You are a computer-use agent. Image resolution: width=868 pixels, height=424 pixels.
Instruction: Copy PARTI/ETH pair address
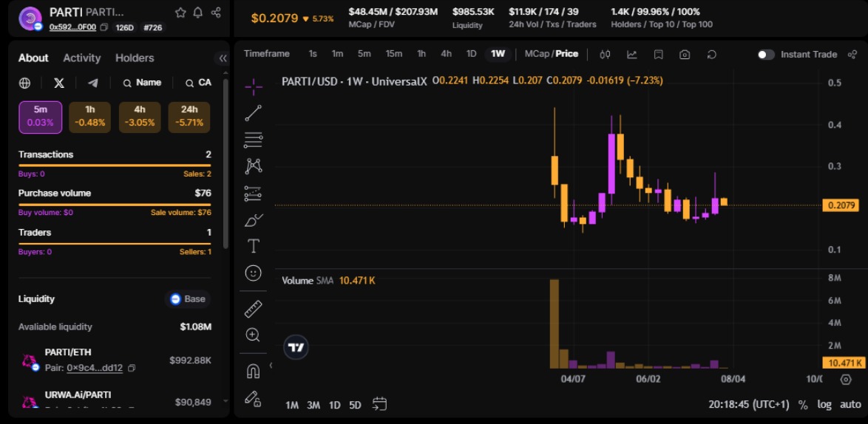coord(131,368)
